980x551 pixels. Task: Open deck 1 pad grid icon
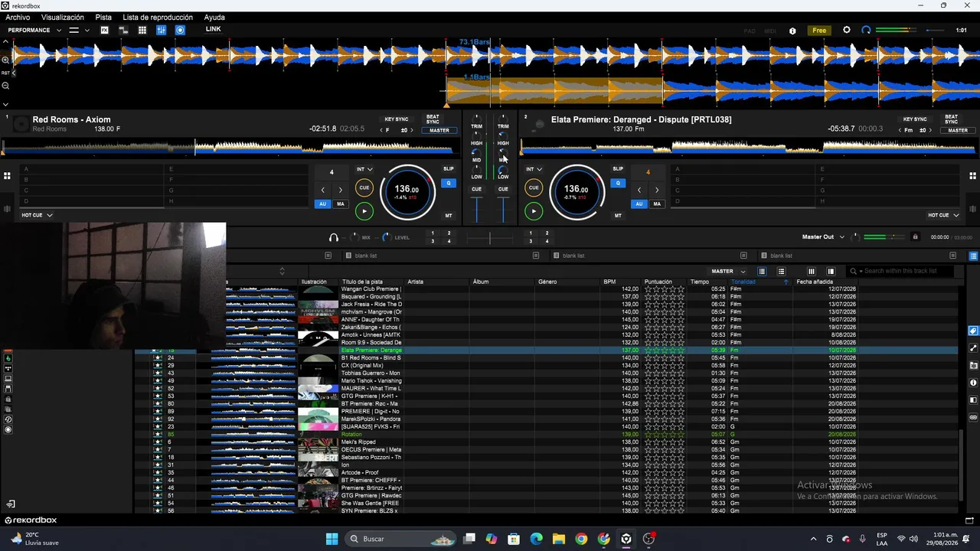7,176
